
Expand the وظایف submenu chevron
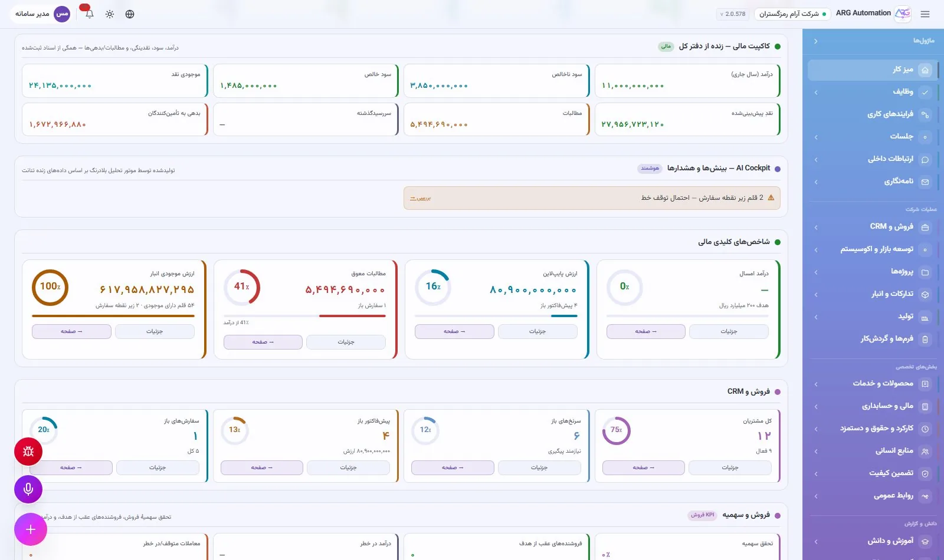pos(815,92)
